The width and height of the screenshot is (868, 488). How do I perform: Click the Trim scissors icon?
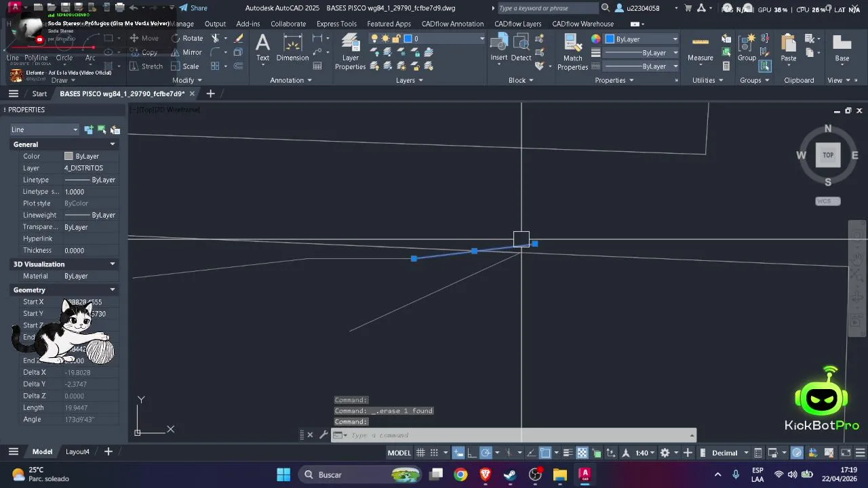click(216, 38)
